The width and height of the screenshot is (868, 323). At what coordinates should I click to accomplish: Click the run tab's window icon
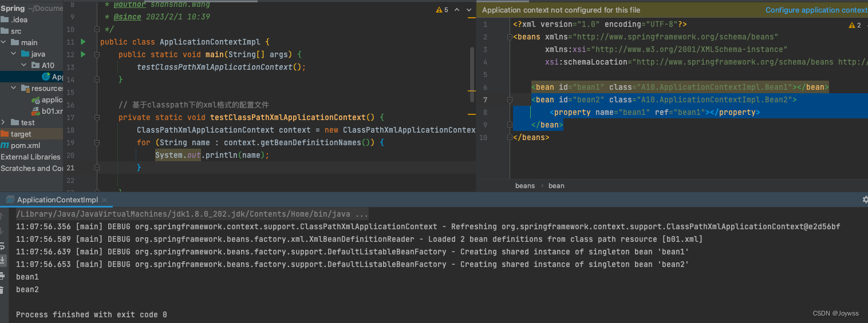point(10,200)
